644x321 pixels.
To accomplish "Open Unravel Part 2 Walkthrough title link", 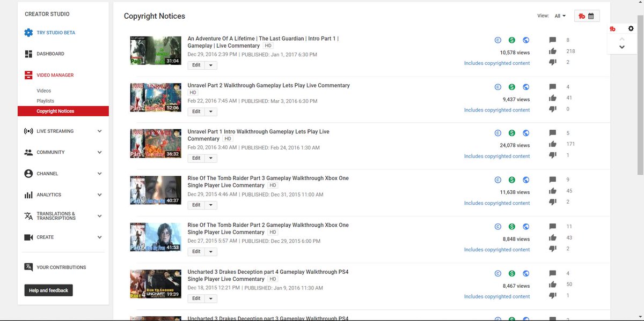I will pos(268,85).
